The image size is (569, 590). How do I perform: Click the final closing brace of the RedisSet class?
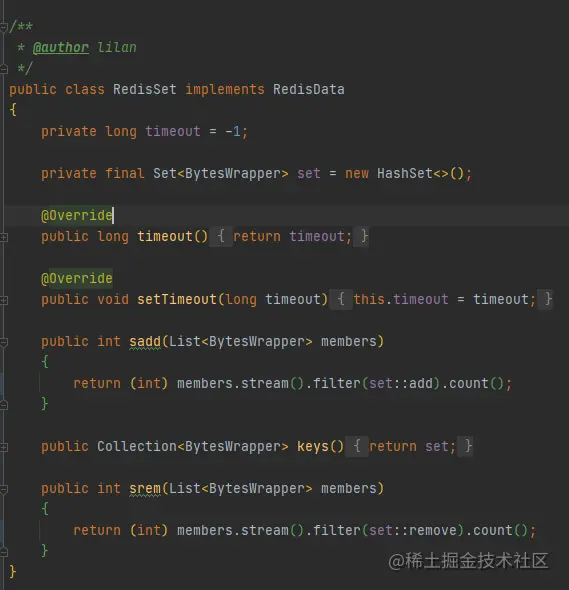click(12, 572)
